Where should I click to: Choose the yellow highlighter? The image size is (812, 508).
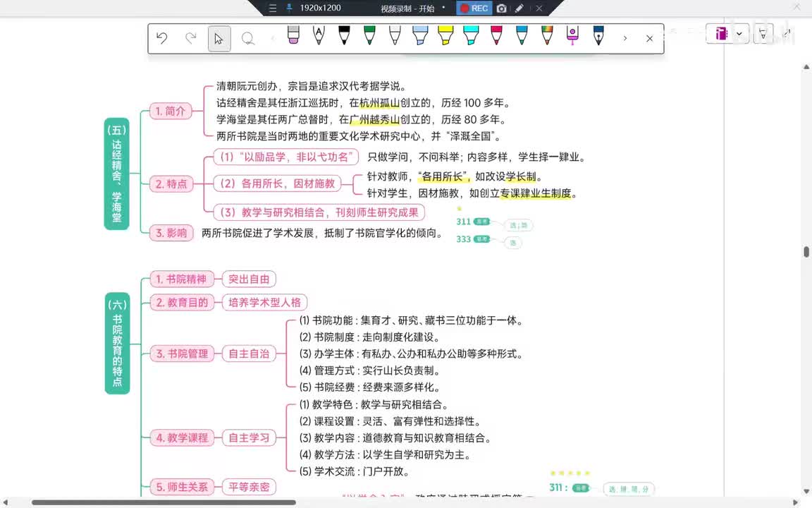(445, 35)
